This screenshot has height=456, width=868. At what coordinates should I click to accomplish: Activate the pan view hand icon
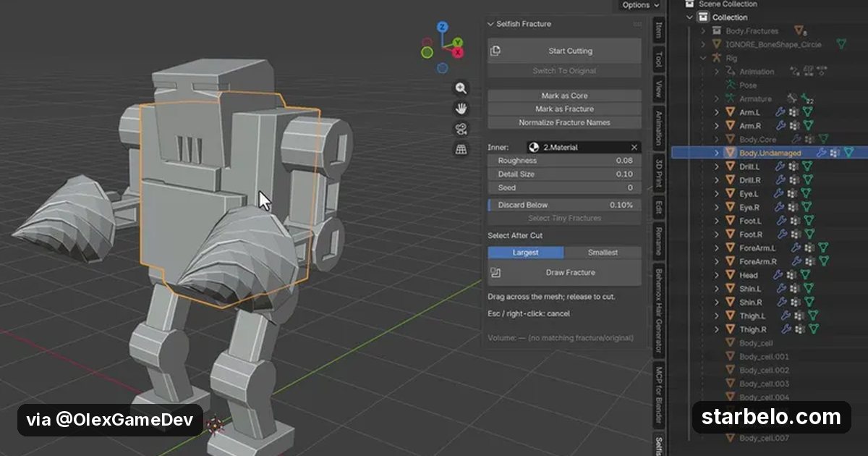461,109
